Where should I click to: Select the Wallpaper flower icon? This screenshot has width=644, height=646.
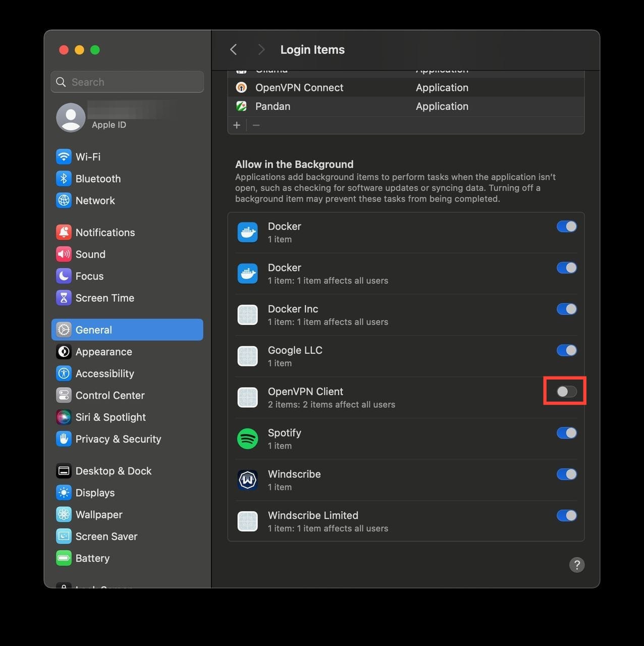[x=64, y=514]
